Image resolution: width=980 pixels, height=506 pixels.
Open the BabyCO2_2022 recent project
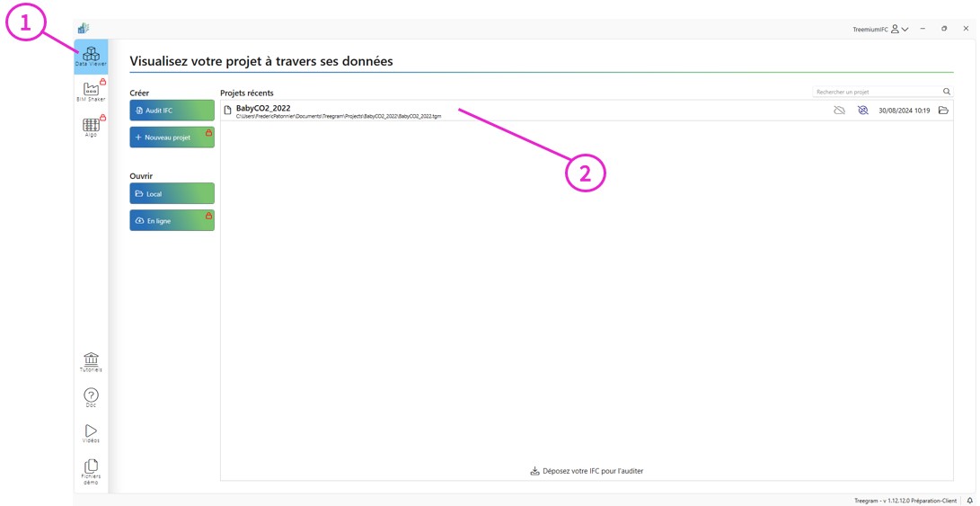pyautogui.click(x=263, y=109)
